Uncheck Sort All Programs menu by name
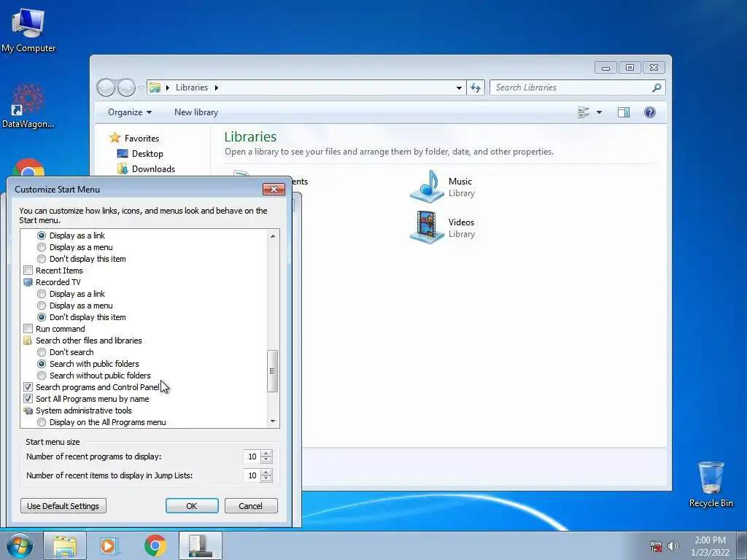The width and height of the screenshot is (747, 560). coord(28,399)
